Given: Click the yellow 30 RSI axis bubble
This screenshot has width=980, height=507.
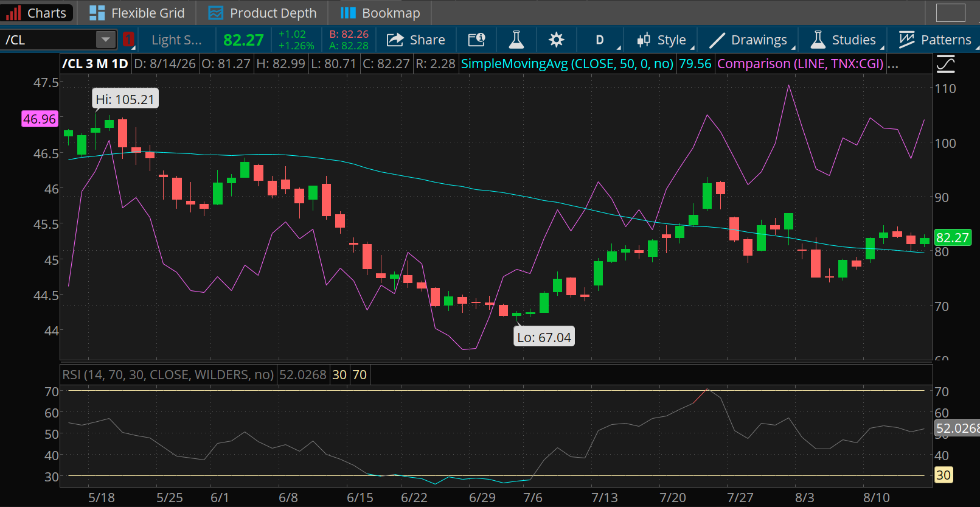Looking at the screenshot, I should (x=943, y=475).
